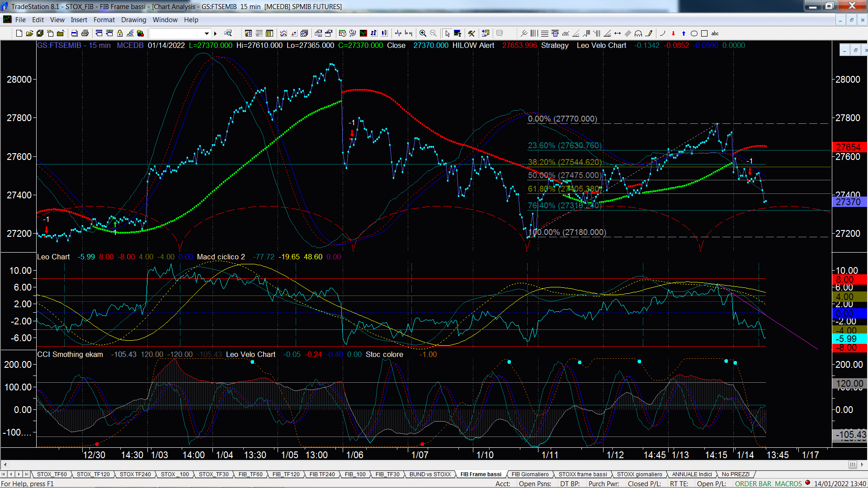Switch to the STOX TF240 tab
868x488 pixels.
click(x=135, y=474)
